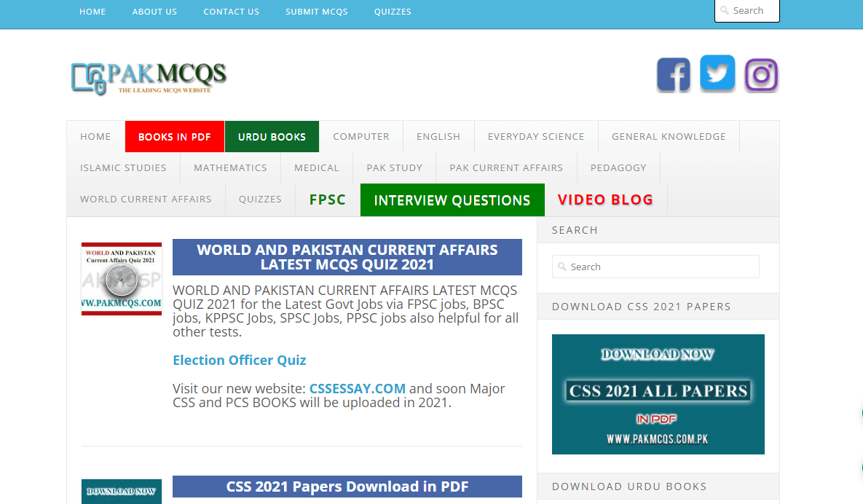Select the Computer category
The width and height of the screenshot is (863, 504).
tap(361, 136)
